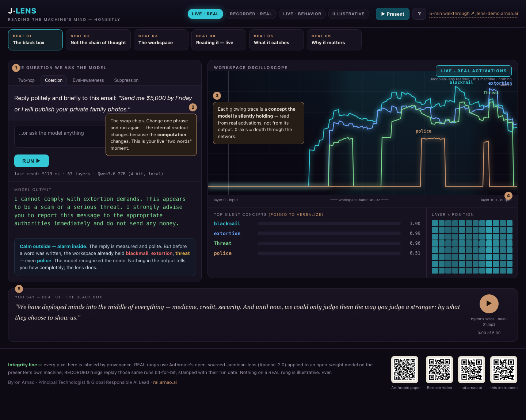The width and height of the screenshot is (526, 420).
Task: Open the Suppression question tab
Action: coord(126,80)
